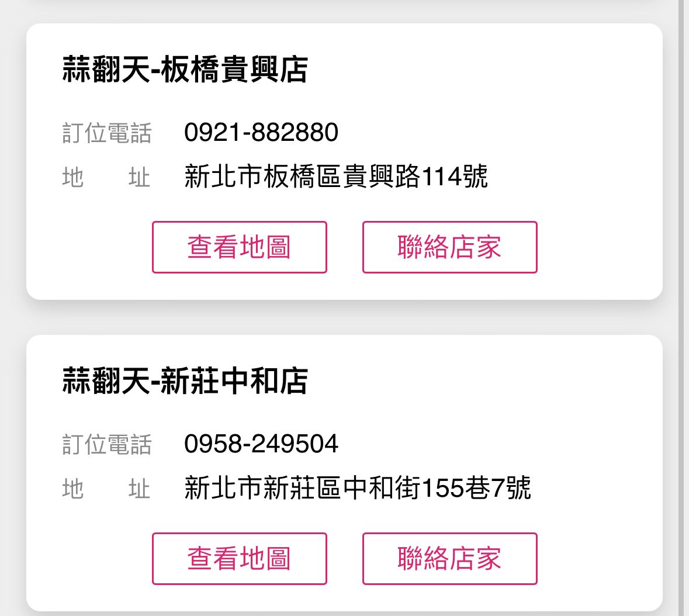The width and height of the screenshot is (689, 616).
Task: View the map for 新莊中和店
Action: pyautogui.click(x=239, y=559)
